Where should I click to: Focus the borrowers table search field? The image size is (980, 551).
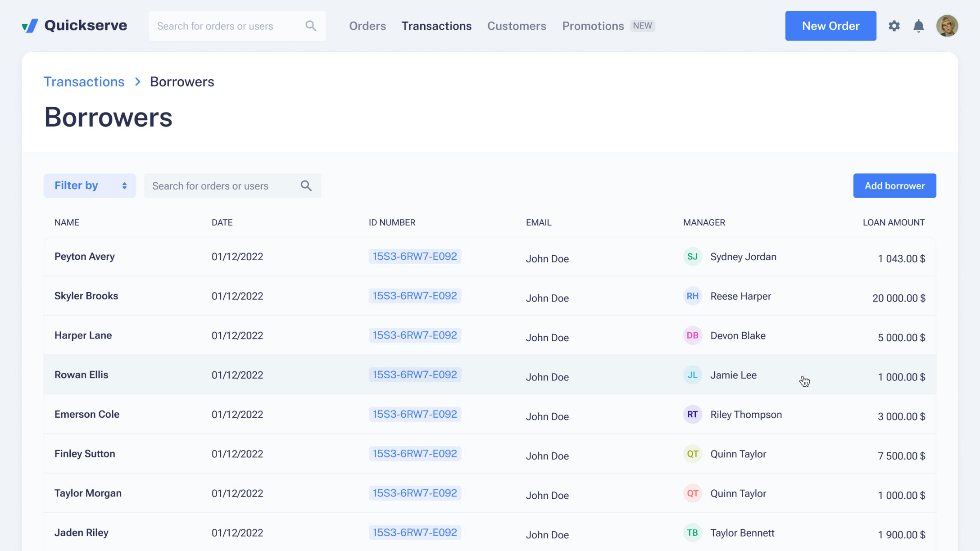(221, 186)
